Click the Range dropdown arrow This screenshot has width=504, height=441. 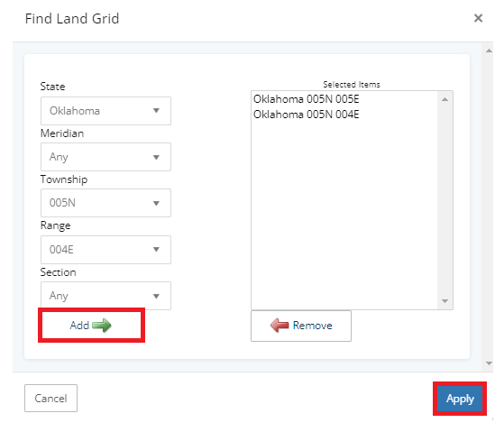click(x=156, y=250)
